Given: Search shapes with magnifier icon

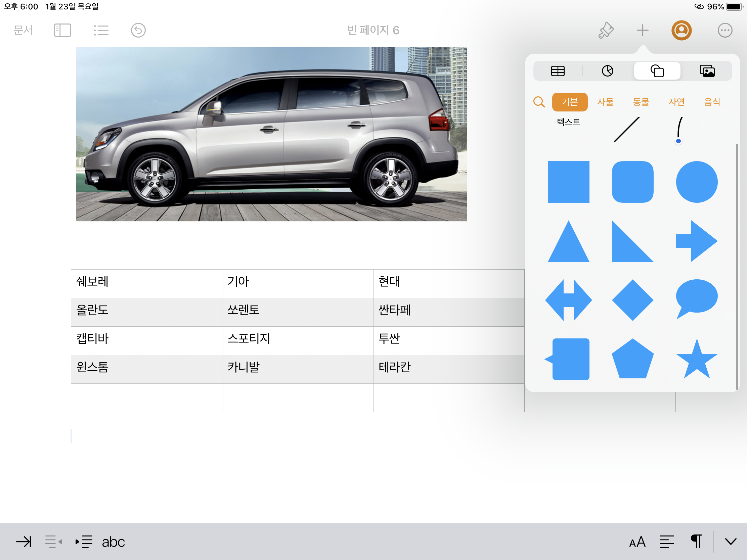Looking at the screenshot, I should (x=539, y=102).
